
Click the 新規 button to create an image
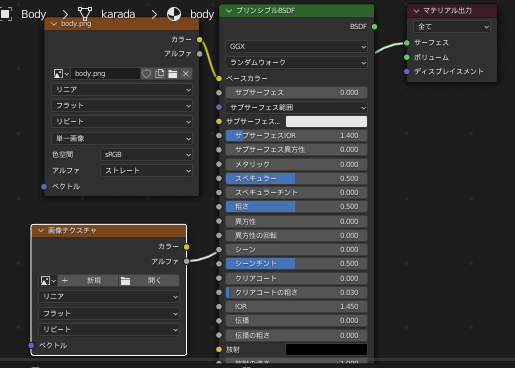88,281
